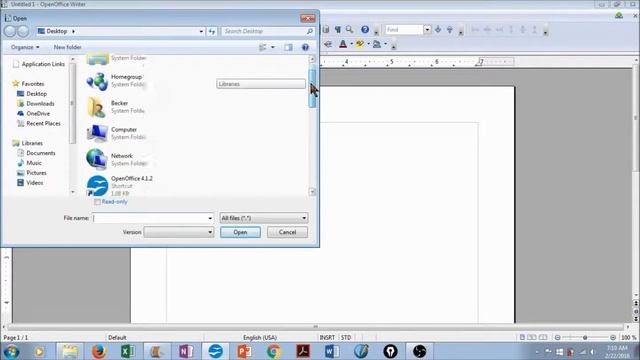Open OneNote from the taskbar
The width and height of the screenshot is (640, 360).
pos(186,351)
